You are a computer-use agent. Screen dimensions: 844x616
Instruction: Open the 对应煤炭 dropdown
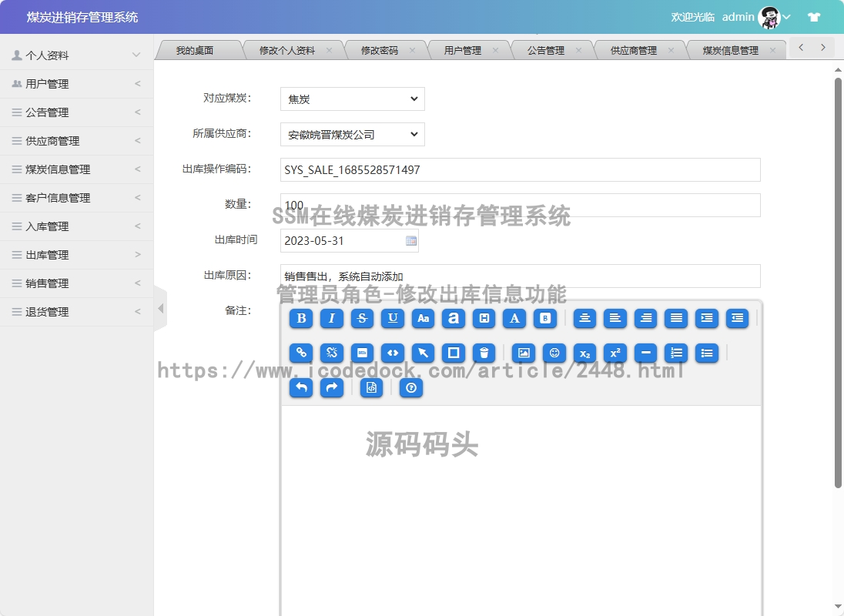(353, 99)
